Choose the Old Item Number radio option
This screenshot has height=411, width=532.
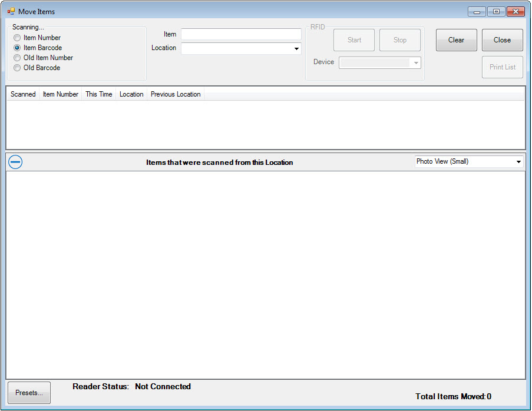click(x=18, y=58)
